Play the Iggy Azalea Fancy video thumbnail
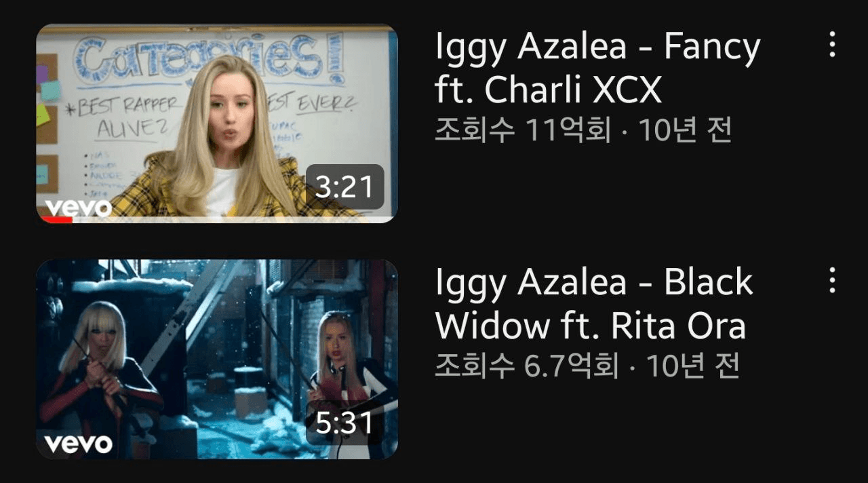The height and width of the screenshot is (483, 868). pos(217,123)
